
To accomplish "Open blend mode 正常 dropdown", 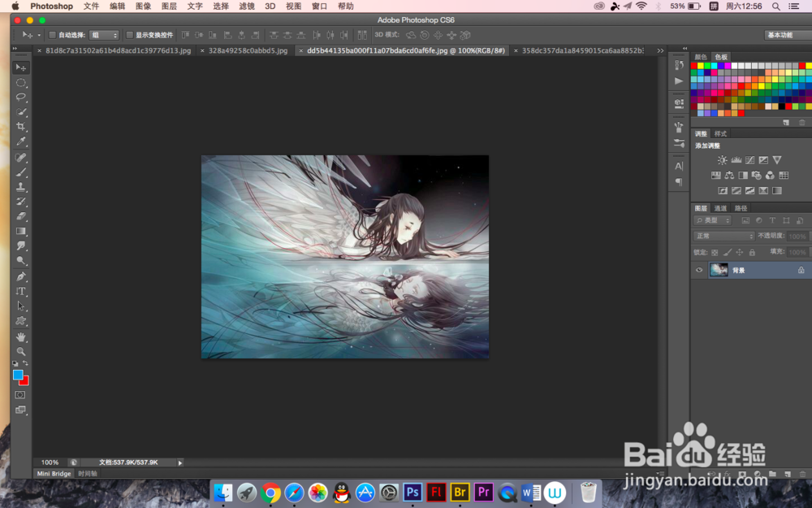I will click(724, 236).
